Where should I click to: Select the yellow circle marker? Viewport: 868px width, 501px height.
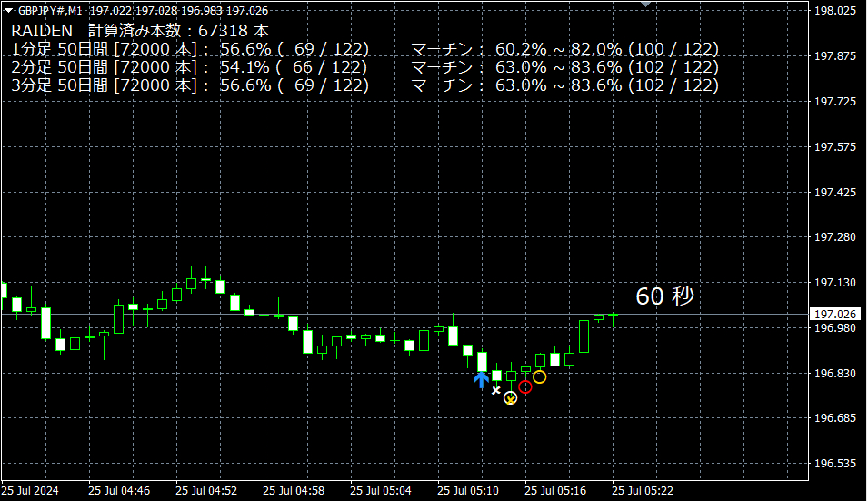540,377
